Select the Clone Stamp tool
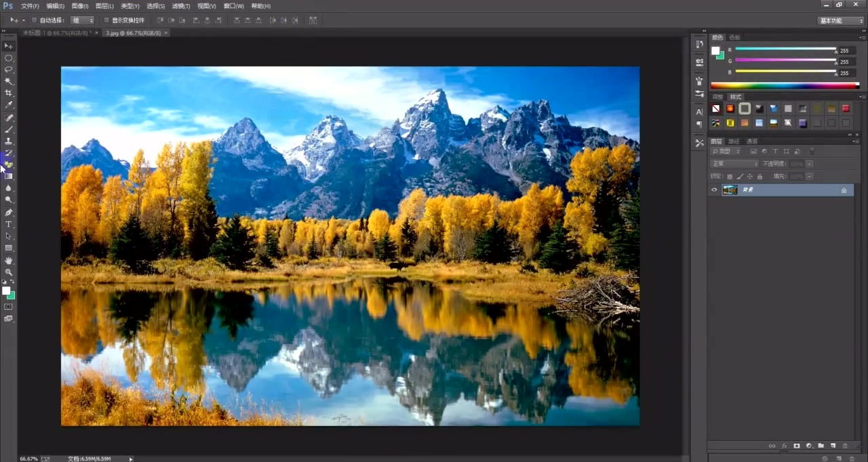Viewport: 868px width, 462px height. [x=9, y=141]
